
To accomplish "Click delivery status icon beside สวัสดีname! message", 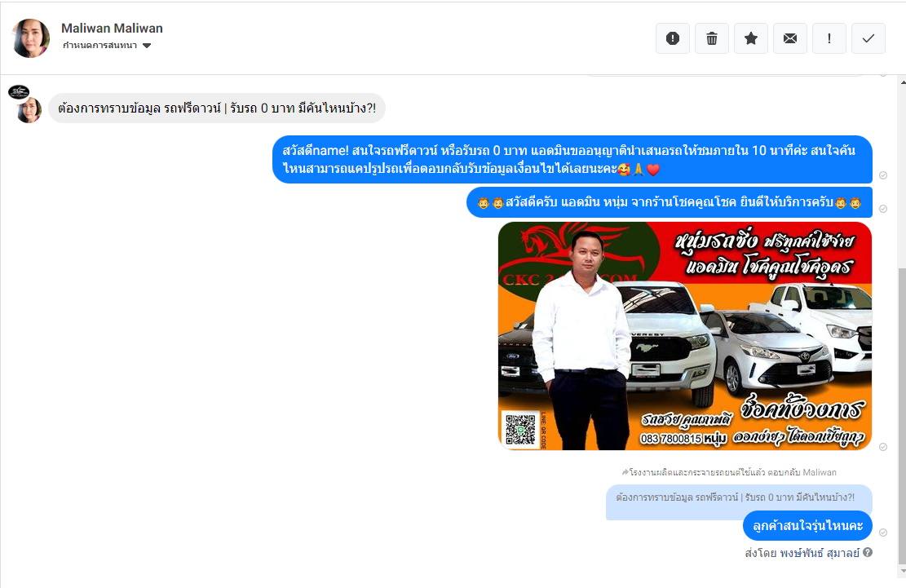I will pos(883,175).
